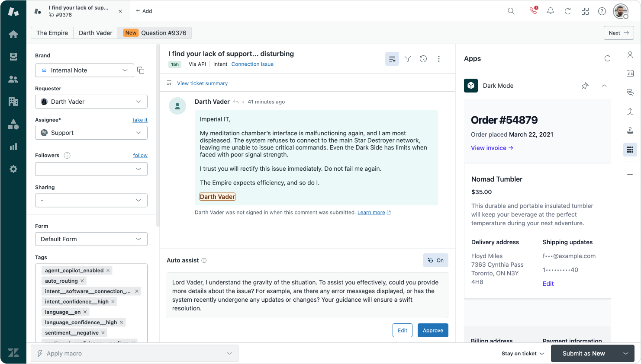Open View ticket summary link
This screenshot has width=641, height=364.
pos(202,83)
